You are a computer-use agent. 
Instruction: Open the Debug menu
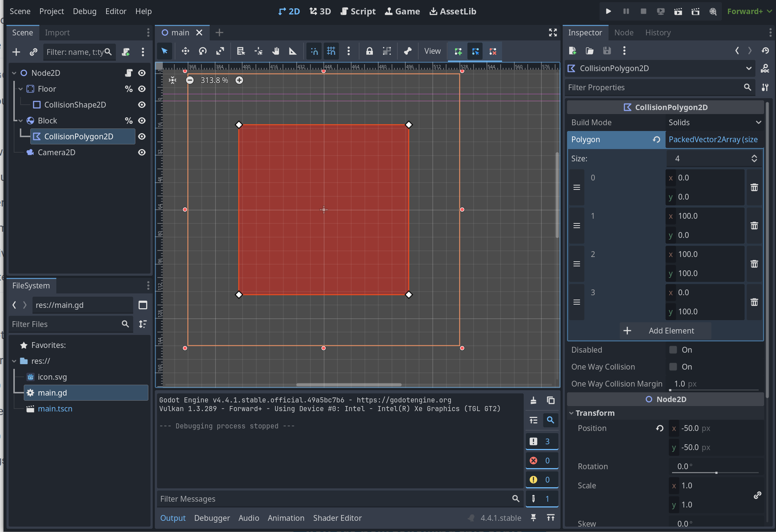click(84, 11)
